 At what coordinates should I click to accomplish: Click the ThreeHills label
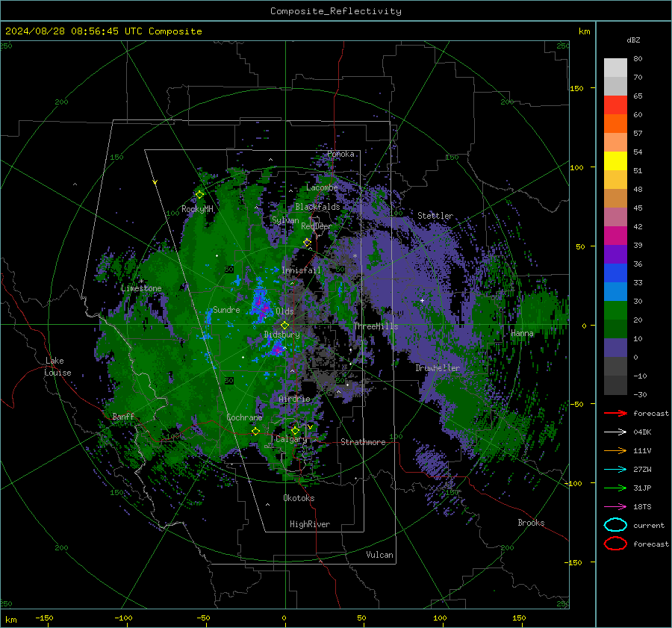click(x=376, y=326)
